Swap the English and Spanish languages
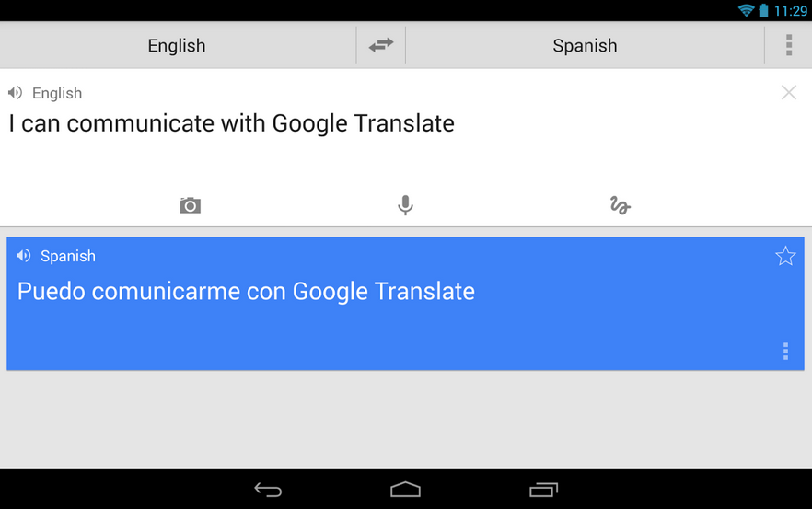This screenshot has height=509, width=812. click(381, 45)
